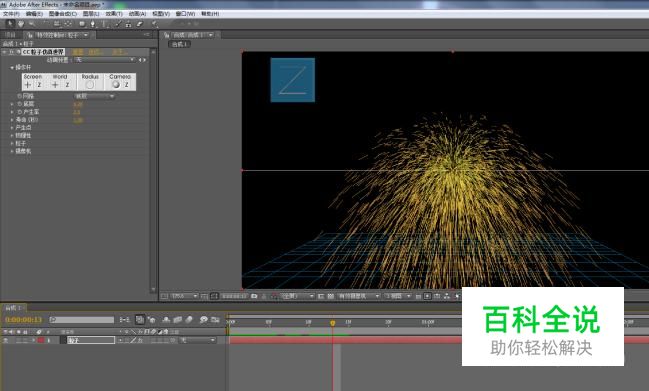The height and width of the screenshot is (391, 649).
Task: Toggle Draft 3D mode in timeline
Action: coord(152,320)
